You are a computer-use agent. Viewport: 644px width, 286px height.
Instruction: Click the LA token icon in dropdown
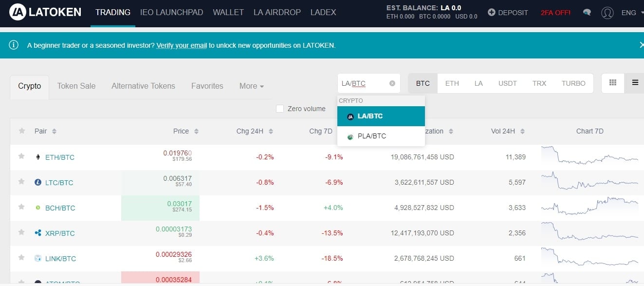[x=350, y=117]
